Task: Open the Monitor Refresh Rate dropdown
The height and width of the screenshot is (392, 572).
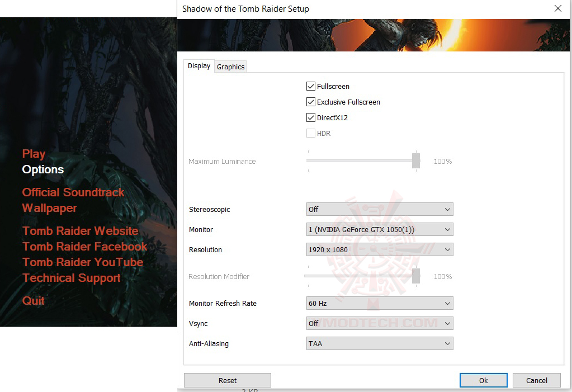Action: pyautogui.click(x=380, y=303)
